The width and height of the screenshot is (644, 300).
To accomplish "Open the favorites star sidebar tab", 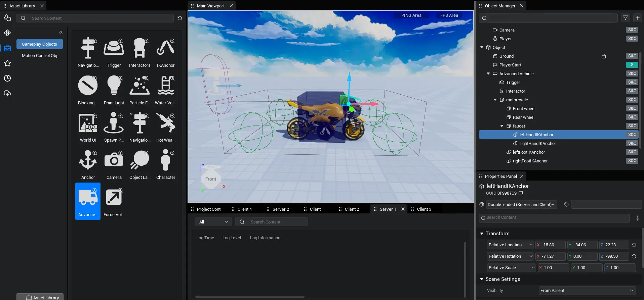I will [7, 63].
